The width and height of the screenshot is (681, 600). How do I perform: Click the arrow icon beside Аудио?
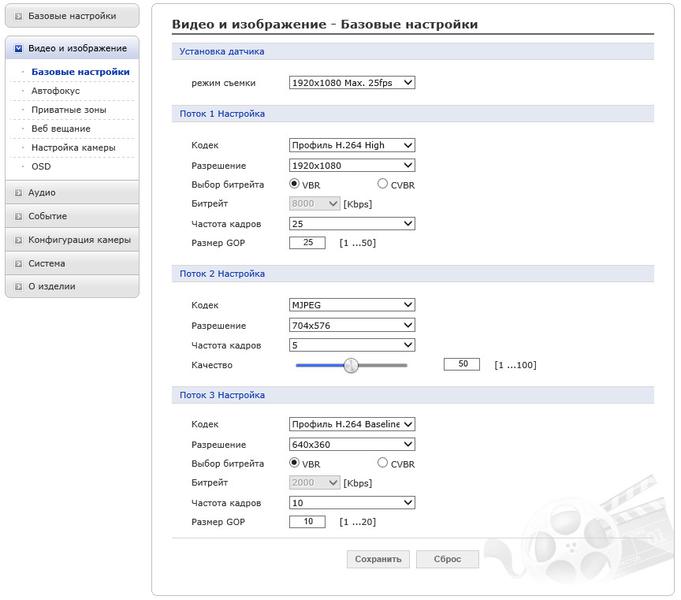tap(18, 193)
